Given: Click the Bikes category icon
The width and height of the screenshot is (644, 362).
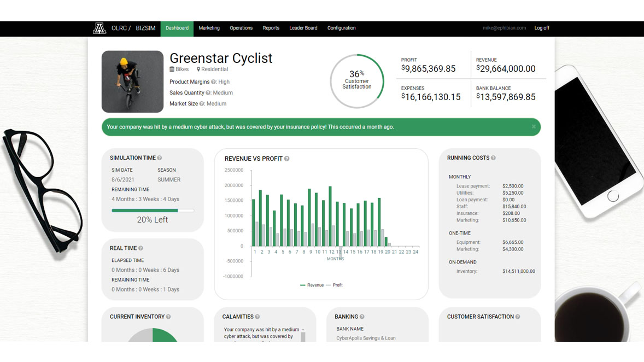Looking at the screenshot, I should pos(172,69).
